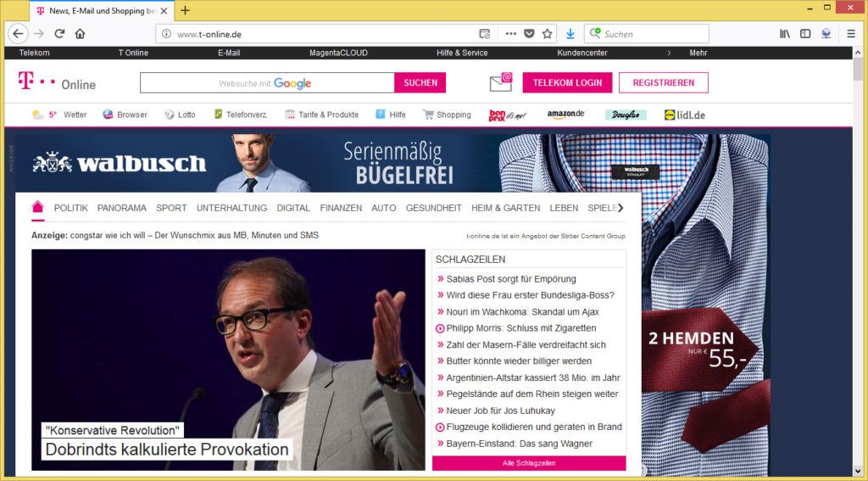868x481 pixels.
Task: Select the UNTERHALTUNG category
Action: [232, 208]
